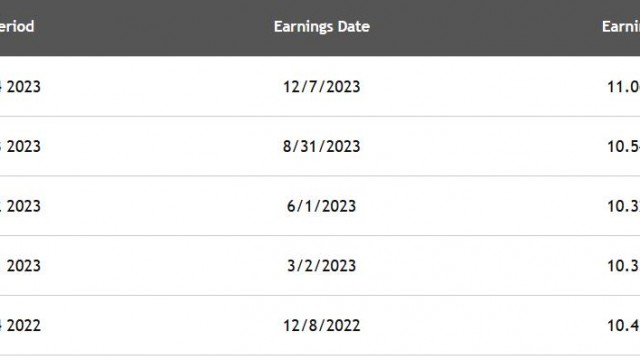
Task: Click the earnings value in the 6/1/2023 row
Action: pos(623,206)
